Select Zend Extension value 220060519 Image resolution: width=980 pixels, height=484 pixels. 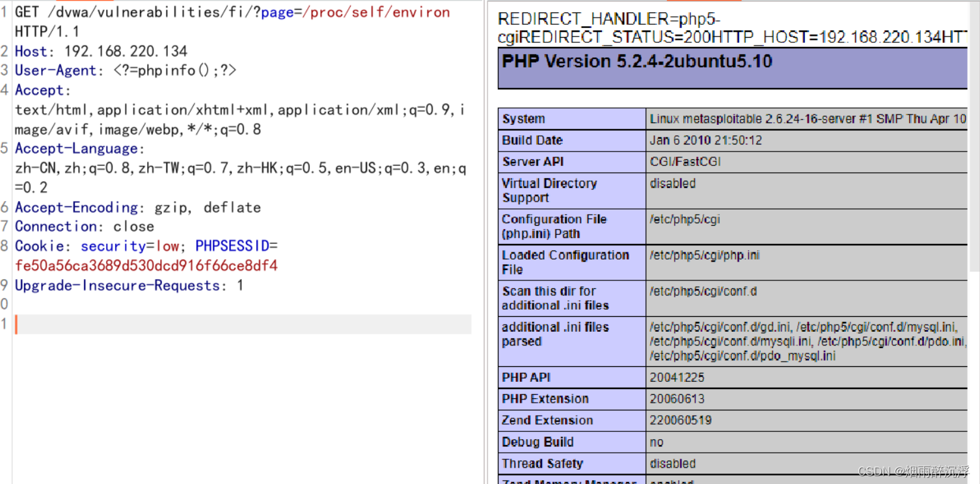(681, 420)
